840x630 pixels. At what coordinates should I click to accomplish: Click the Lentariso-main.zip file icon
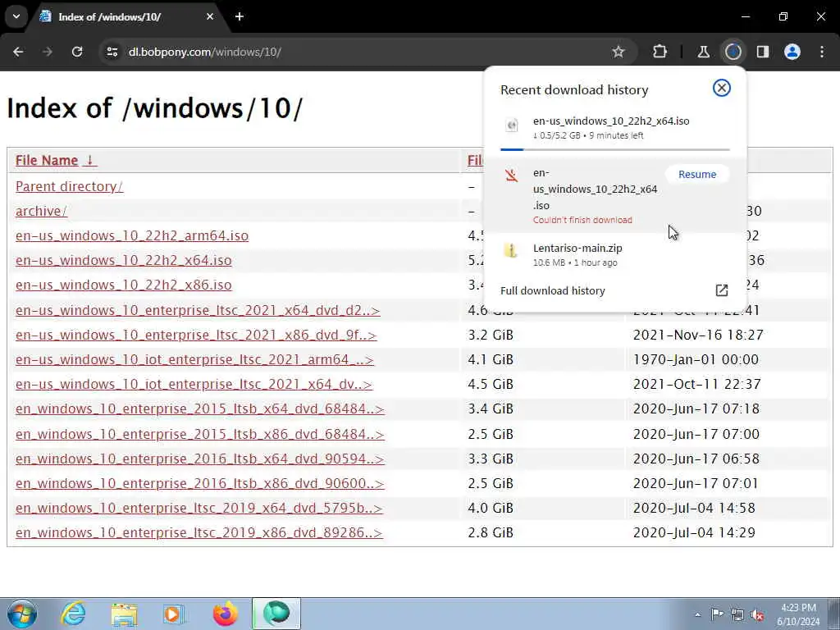tap(512, 251)
